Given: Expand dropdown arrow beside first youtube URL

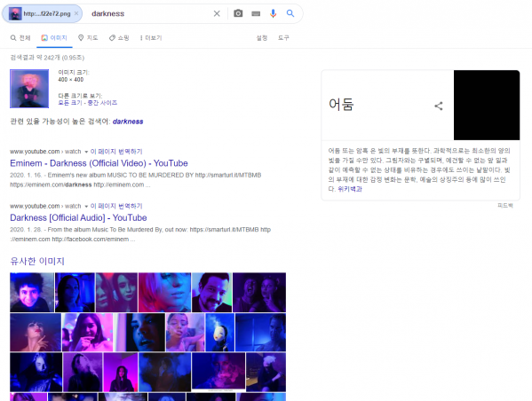Looking at the screenshot, I should [86, 152].
